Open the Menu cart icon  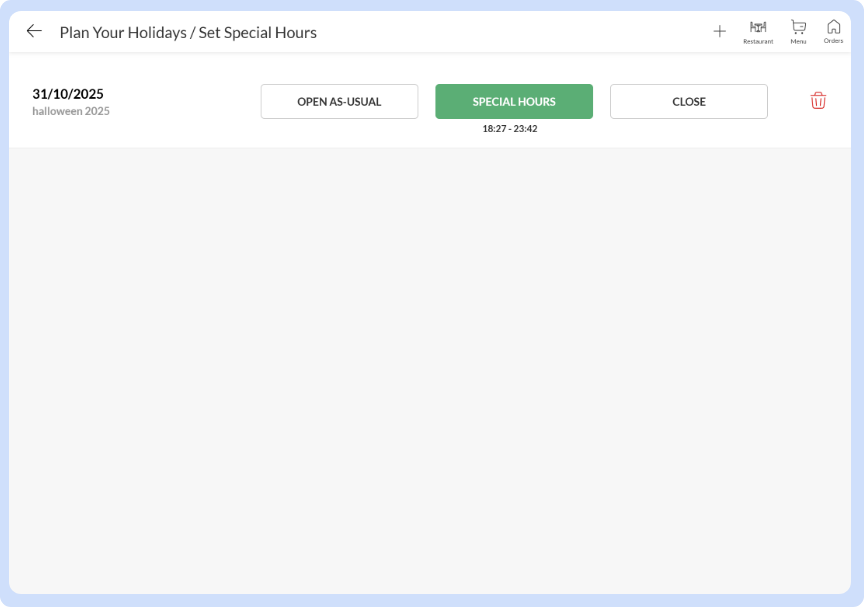(x=798, y=28)
